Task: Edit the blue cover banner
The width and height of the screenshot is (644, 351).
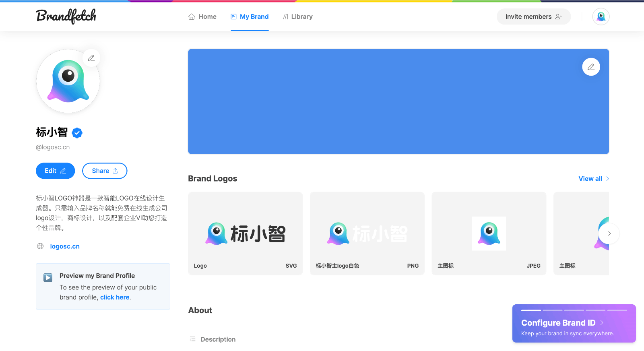Action: 591,67
